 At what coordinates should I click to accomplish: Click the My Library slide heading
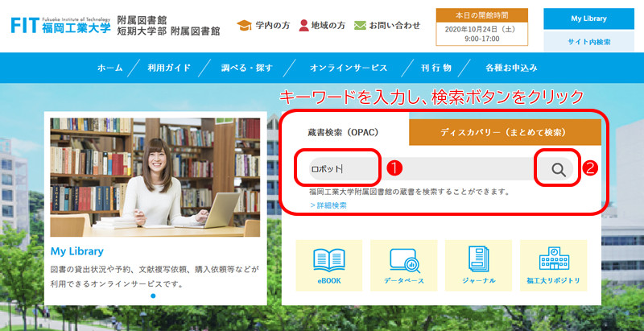click(x=77, y=251)
